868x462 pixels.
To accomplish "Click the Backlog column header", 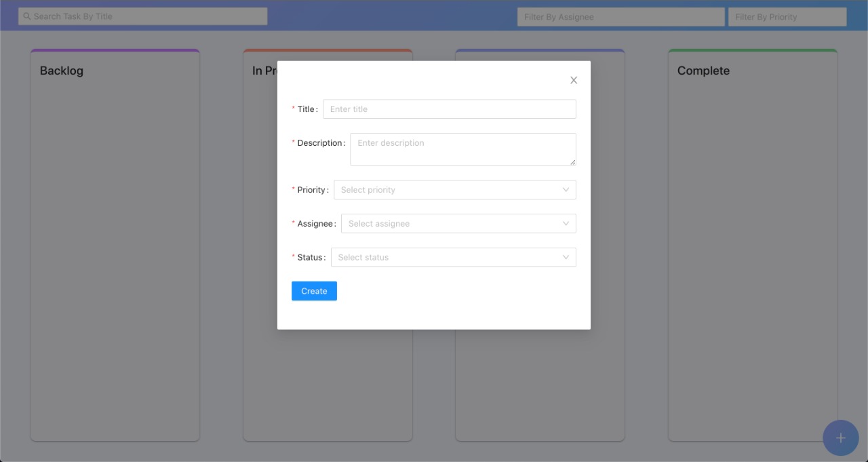I will [62, 71].
